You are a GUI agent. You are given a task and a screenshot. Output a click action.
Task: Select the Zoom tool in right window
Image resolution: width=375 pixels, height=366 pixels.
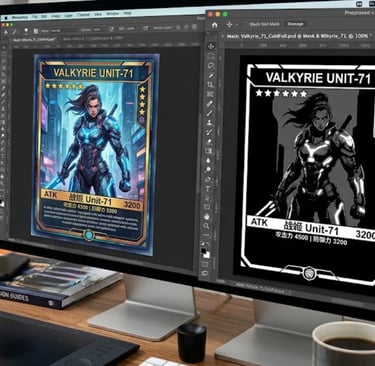206,226
